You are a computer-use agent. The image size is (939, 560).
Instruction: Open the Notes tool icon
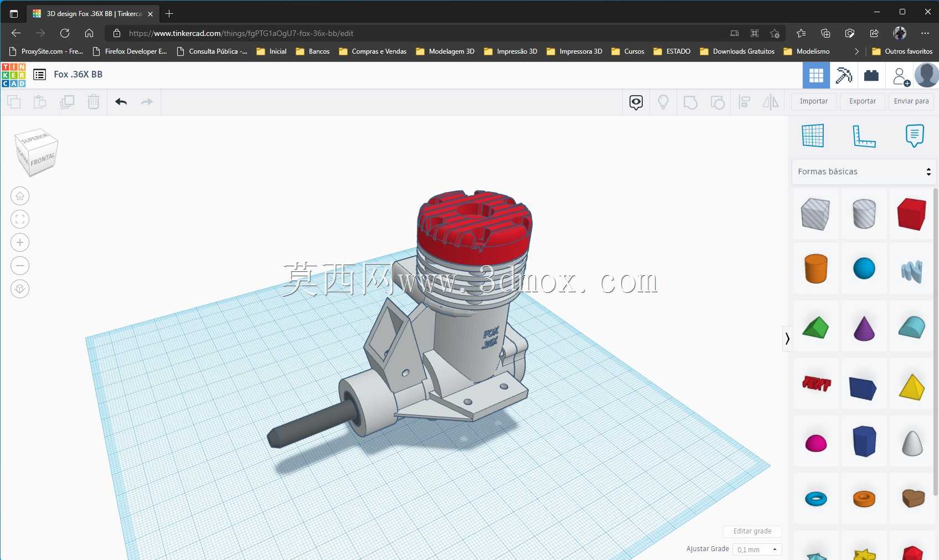pos(915,136)
